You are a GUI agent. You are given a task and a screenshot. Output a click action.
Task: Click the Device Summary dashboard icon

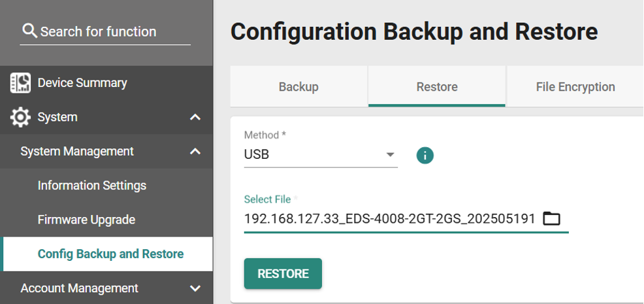(x=20, y=82)
